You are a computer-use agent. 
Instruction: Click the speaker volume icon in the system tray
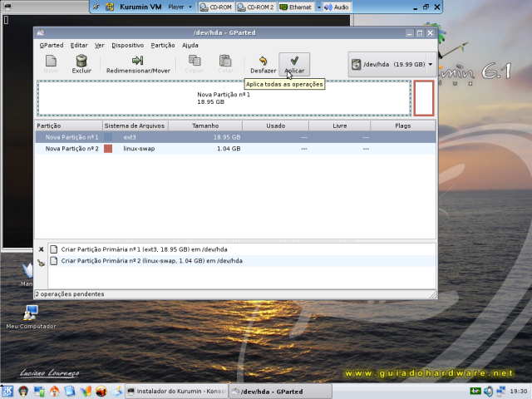488,392
